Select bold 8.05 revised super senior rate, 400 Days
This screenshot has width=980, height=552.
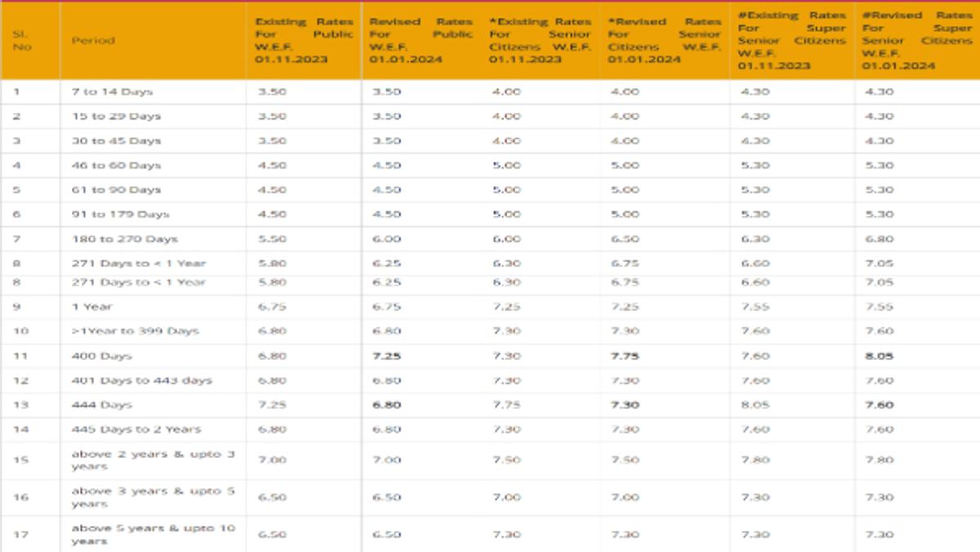pos(879,357)
